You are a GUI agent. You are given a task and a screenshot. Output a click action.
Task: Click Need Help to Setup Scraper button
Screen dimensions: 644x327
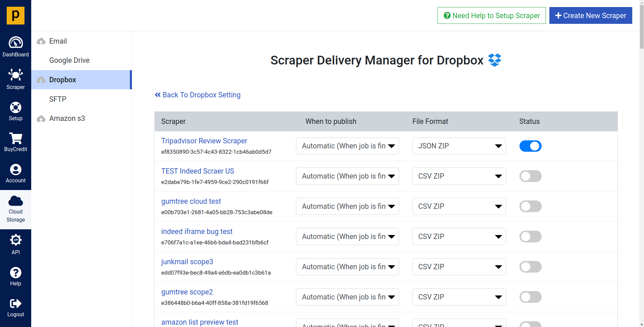click(492, 15)
